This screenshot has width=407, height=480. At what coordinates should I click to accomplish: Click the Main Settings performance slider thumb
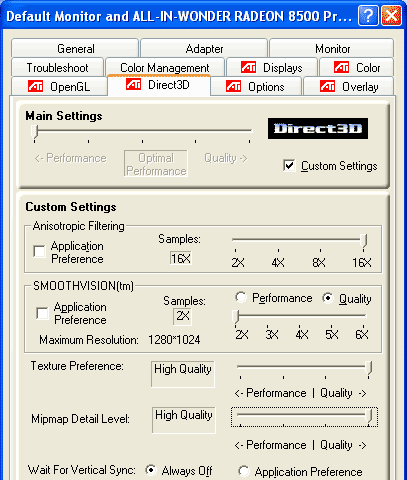[x=35, y=132]
